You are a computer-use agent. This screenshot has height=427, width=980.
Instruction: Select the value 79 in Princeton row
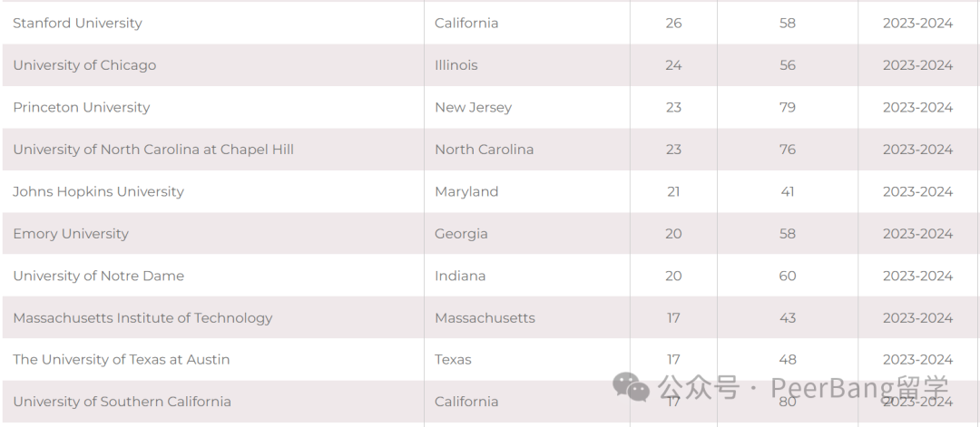tap(788, 107)
